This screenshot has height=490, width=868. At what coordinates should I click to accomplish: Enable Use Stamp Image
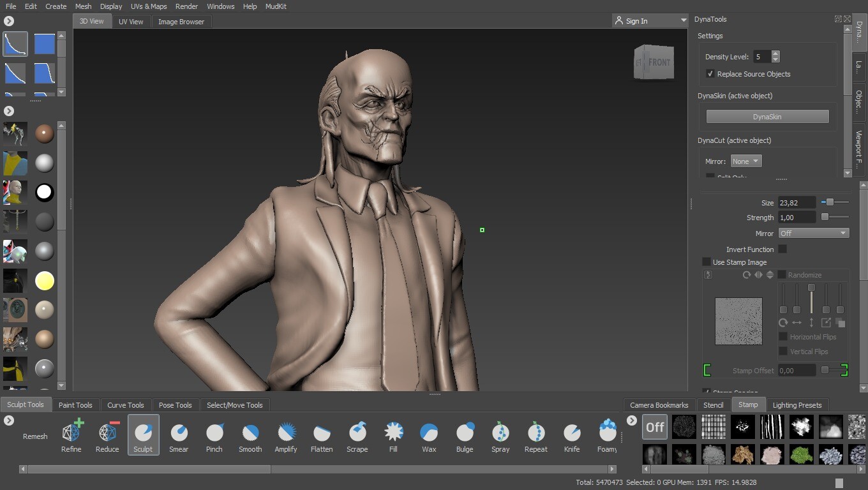[x=707, y=262]
